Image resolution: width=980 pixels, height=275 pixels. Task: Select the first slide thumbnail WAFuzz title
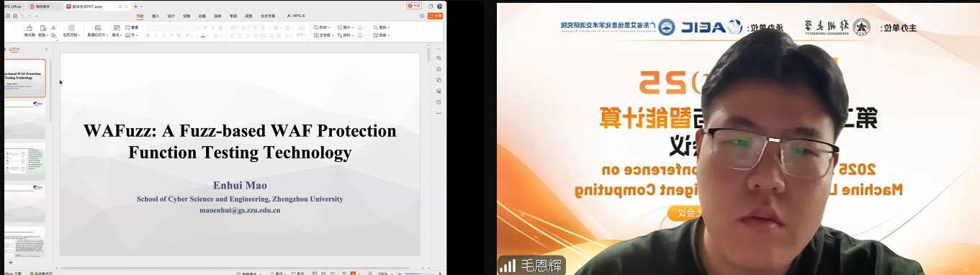(24, 78)
